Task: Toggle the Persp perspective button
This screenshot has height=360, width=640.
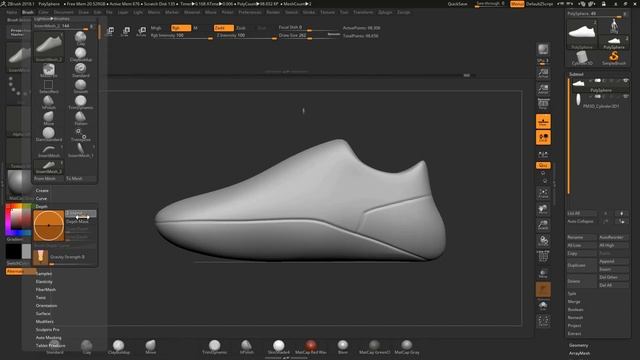Action: coord(543,105)
